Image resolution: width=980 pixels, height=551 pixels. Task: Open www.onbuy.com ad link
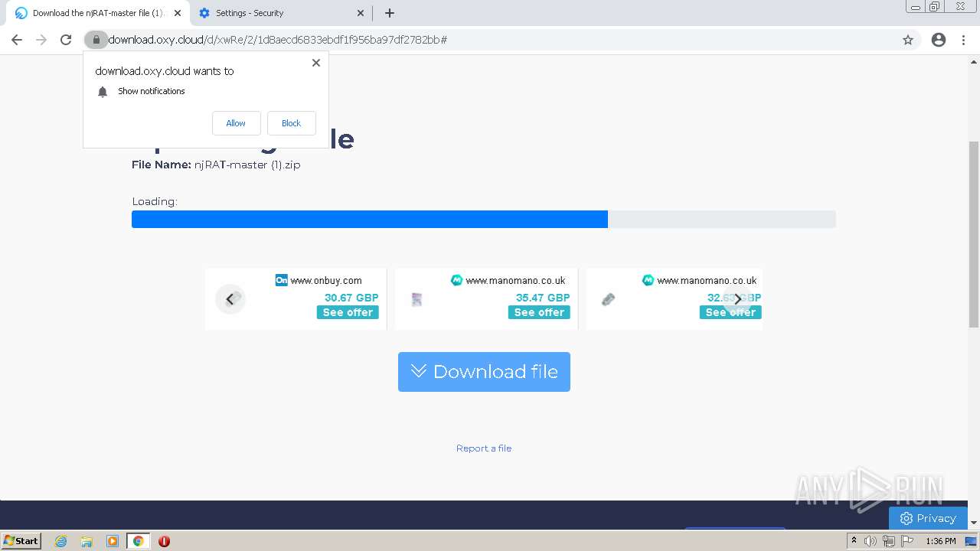(326, 281)
